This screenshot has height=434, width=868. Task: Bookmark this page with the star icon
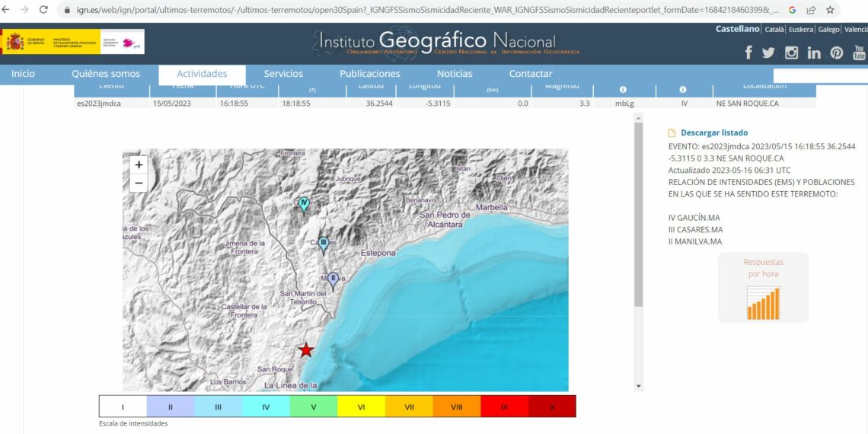coord(830,10)
